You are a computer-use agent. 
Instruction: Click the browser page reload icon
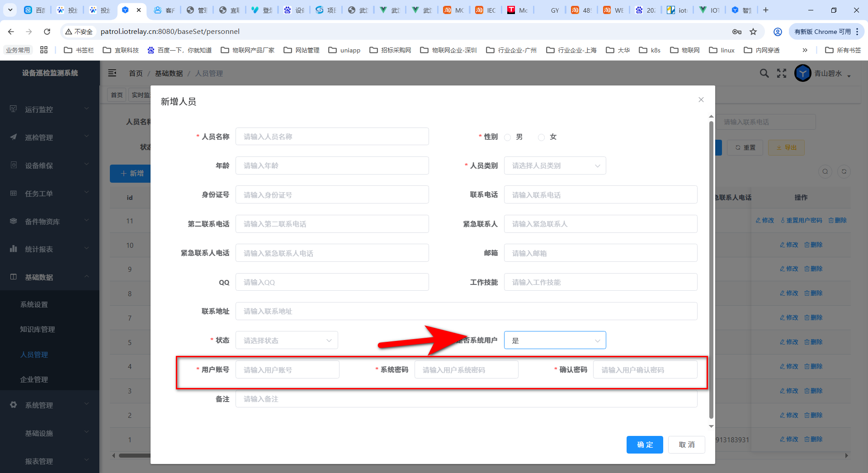[x=47, y=32]
